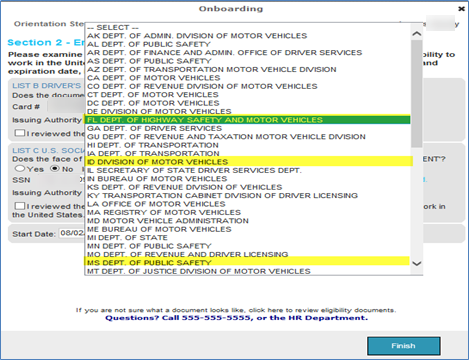The height and width of the screenshot is (360, 469).
Task: Select MI Dept. of State
Action: (x=248, y=237)
